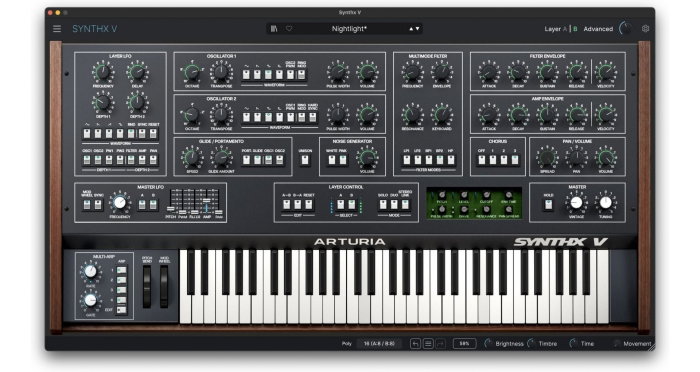The width and height of the screenshot is (700, 372).
Task: Set Chorus to Off switch
Action: click(482, 160)
